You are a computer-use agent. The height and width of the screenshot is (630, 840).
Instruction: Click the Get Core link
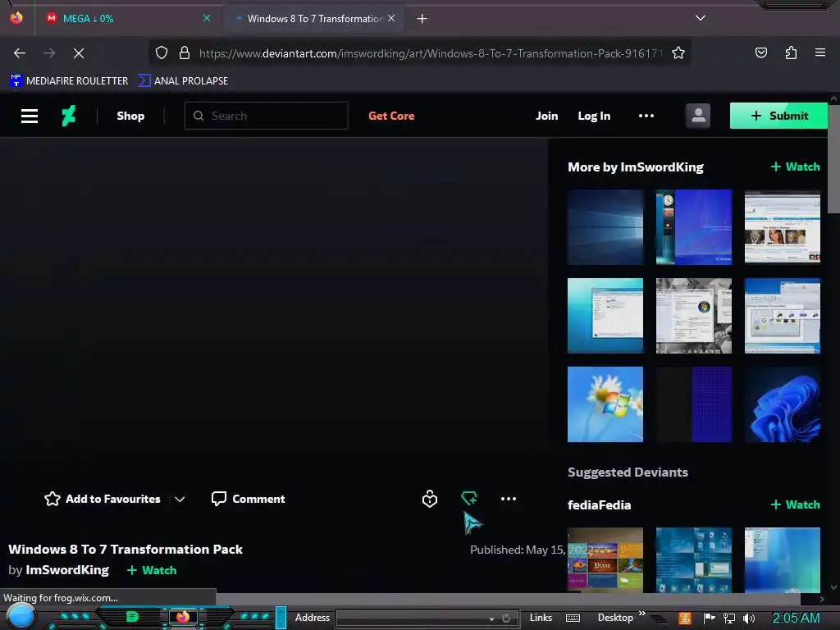pos(391,116)
